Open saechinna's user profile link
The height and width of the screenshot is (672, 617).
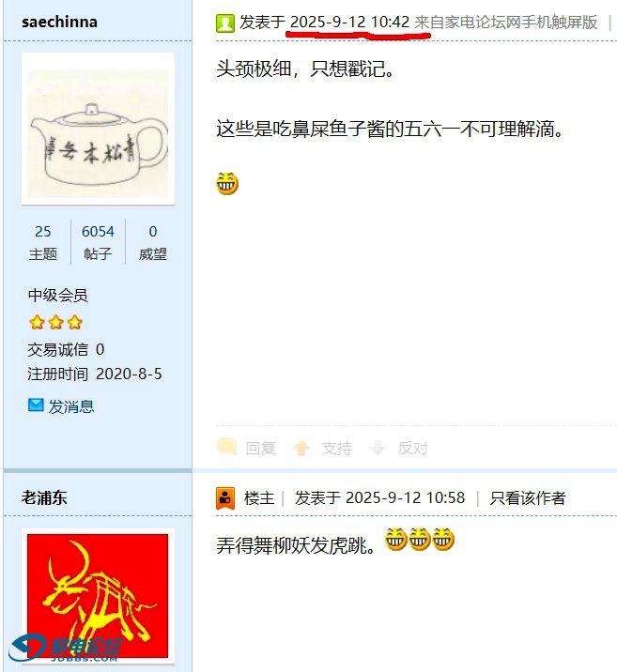[59, 22]
